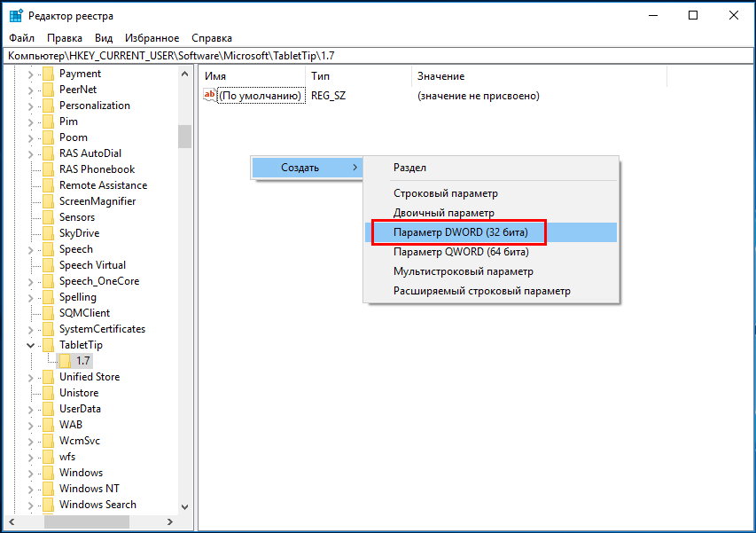Click the Sensors folder icon

[48, 217]
